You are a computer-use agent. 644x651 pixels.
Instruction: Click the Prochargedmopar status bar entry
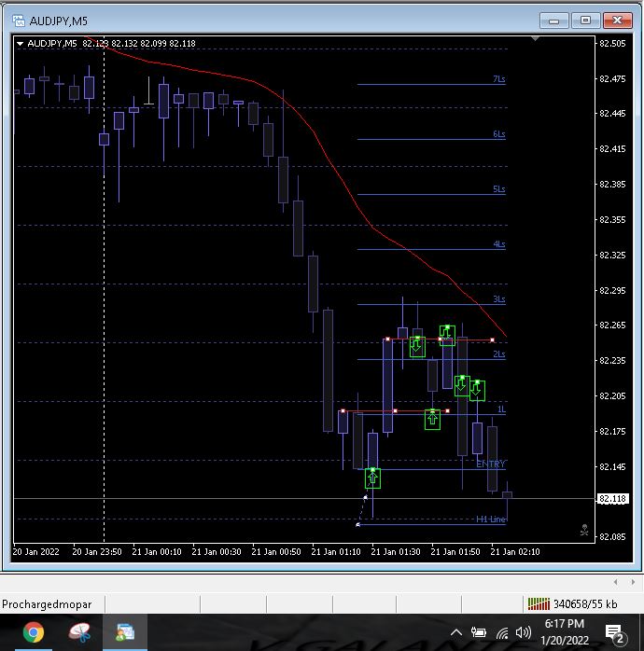click(47, 604)
